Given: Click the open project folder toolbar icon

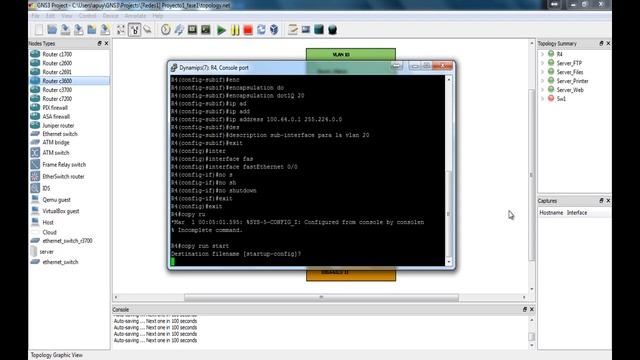Looking at the screenshot, I should point(52,30).
